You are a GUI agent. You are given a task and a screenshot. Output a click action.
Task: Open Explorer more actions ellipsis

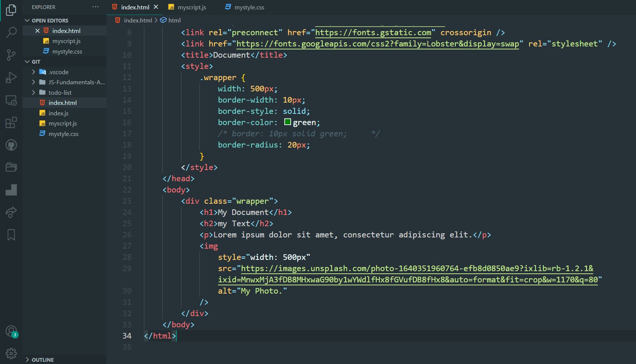96,7
